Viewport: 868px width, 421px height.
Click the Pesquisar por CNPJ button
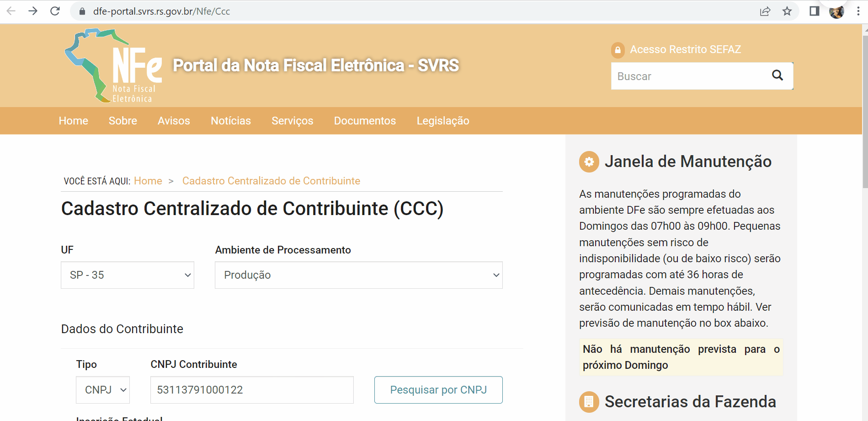coord(438,389)
